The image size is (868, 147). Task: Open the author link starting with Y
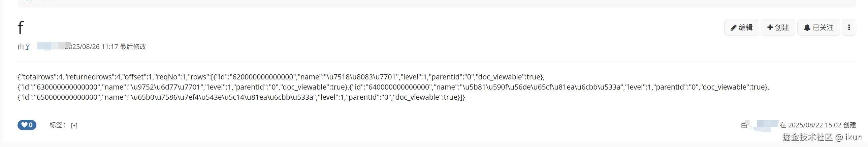pyautogui.click(x=28, y=47)
